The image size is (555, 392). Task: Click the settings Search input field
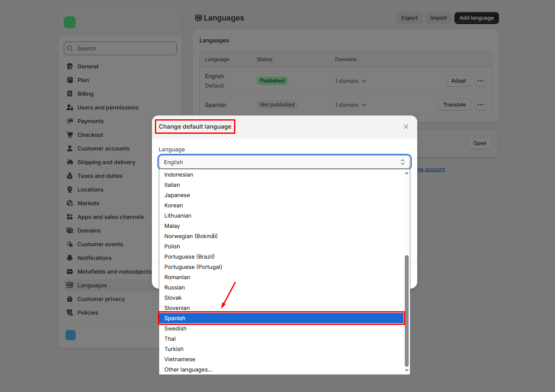120,48
